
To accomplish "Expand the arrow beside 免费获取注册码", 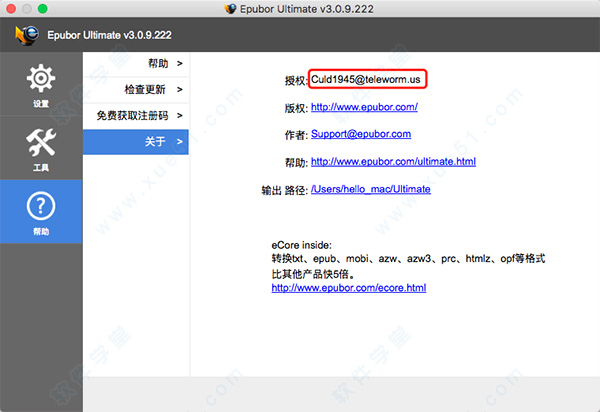I will pos(180,116).
